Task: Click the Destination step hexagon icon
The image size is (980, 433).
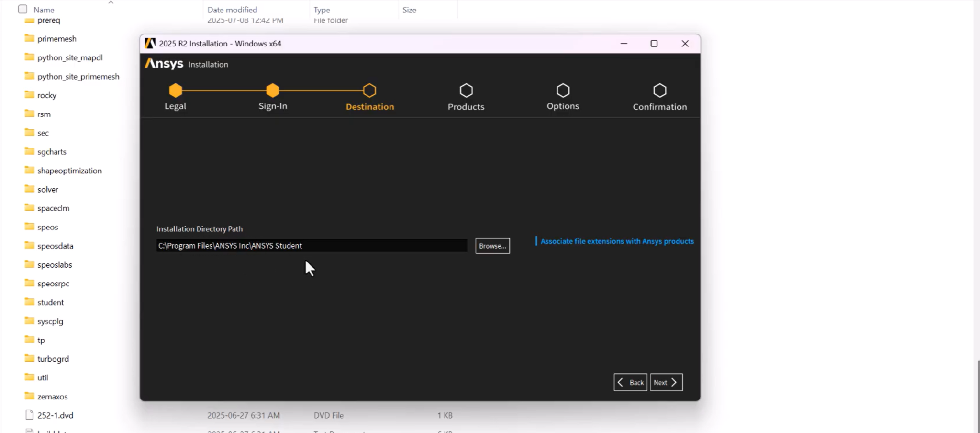Action: tap(369, 91)
